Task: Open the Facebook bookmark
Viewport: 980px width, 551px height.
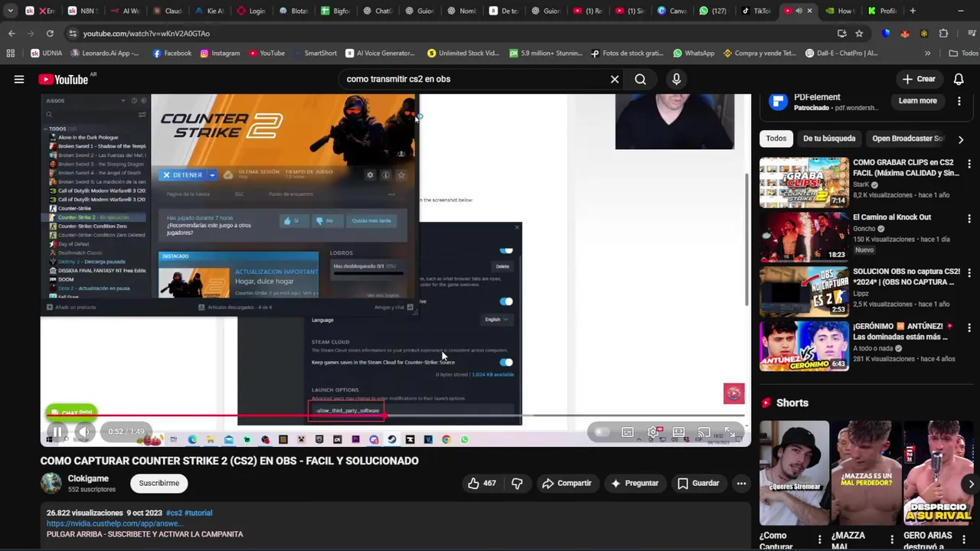Action: (x=171, y=54)
